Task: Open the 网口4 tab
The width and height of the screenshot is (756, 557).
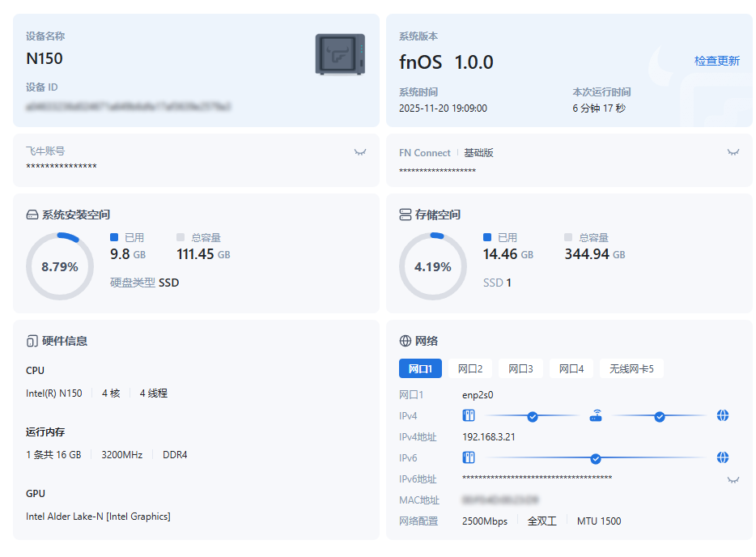Action: click(x=571, y=369)
